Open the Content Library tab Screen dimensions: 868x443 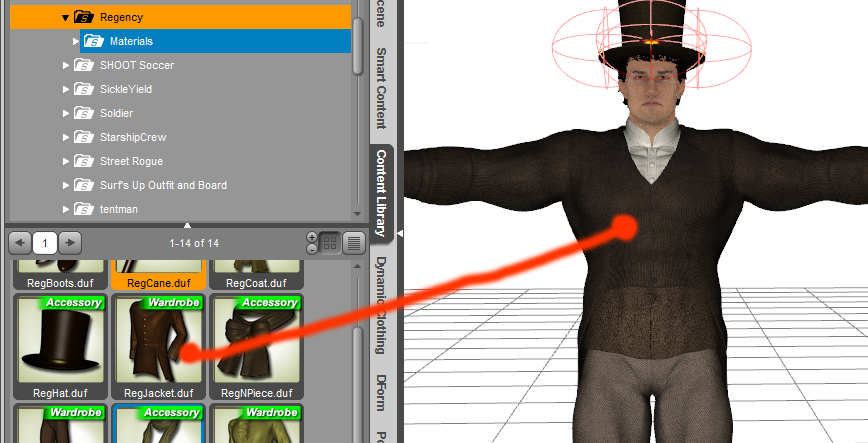point(381,193)
